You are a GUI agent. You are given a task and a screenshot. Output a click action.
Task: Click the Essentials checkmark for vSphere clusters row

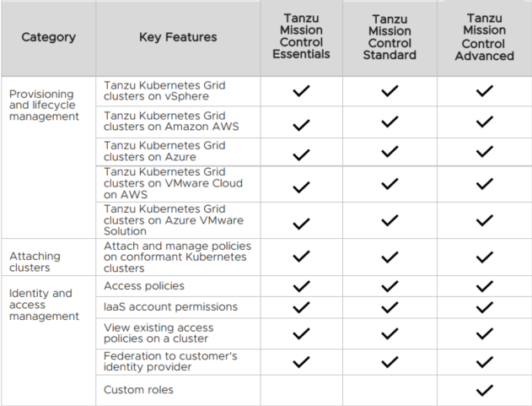pyautogui.click(x=301, y=91)
